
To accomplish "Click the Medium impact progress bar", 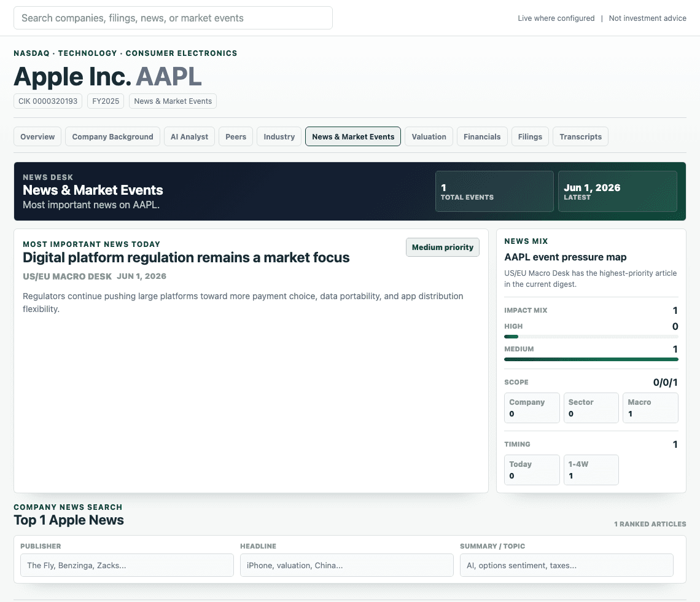I will [x=591, y=359].
